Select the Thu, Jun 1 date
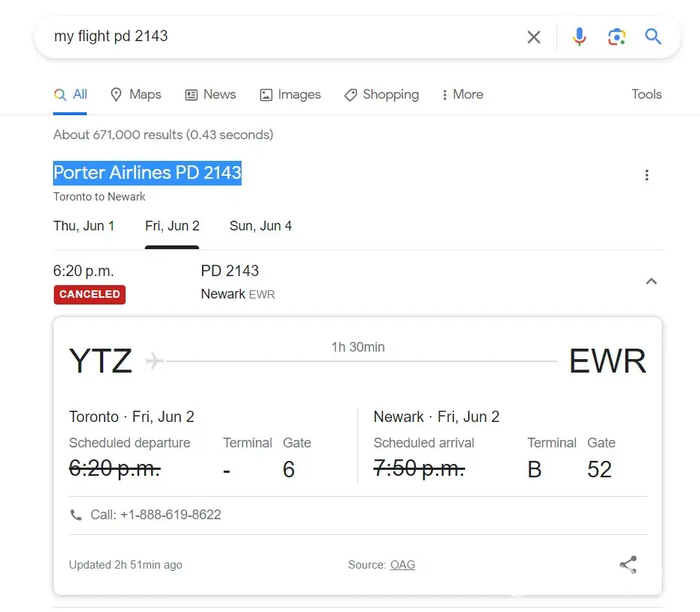700x612 pixels. click(84, 226)
